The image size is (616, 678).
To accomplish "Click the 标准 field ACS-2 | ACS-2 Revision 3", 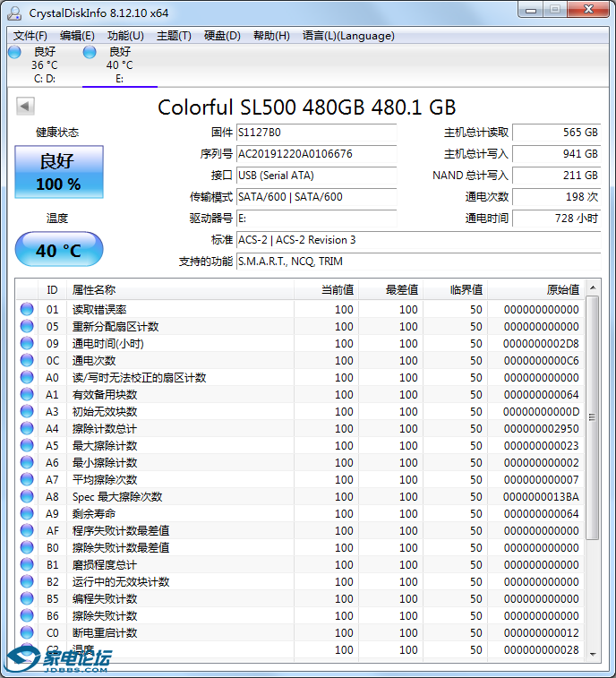I will [x=418, y=240].
